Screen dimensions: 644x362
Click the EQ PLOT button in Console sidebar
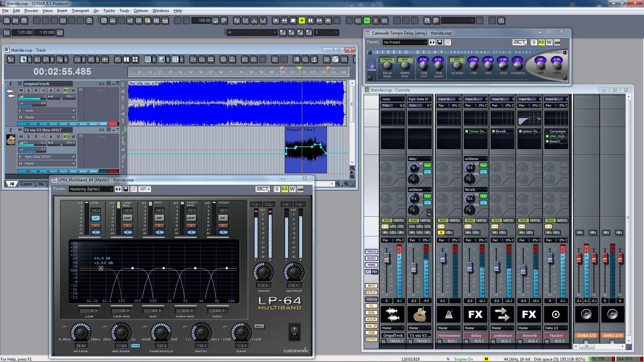[x=371, y=293]
